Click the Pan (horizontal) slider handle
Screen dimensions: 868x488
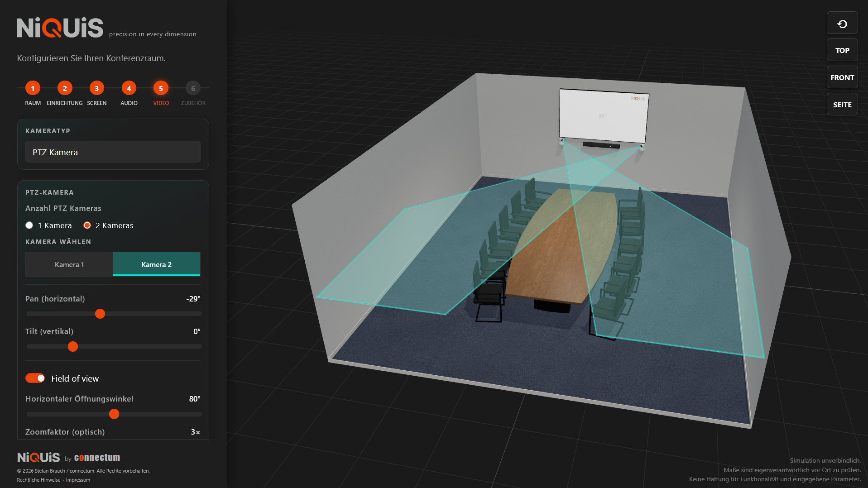(x=100, y=314)
